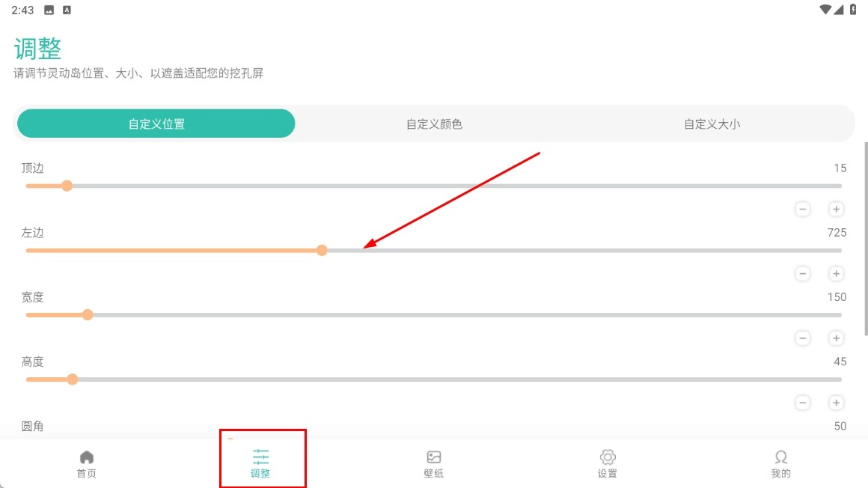Viewport: 868px width, 488px height.
Task: Open the 壁纸 wallpaper icon
Action: click(x=434, y=457)
